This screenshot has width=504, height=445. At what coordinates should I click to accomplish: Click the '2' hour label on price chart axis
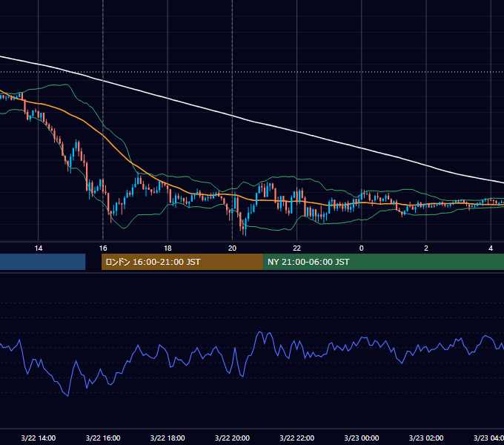click(426, 248)
